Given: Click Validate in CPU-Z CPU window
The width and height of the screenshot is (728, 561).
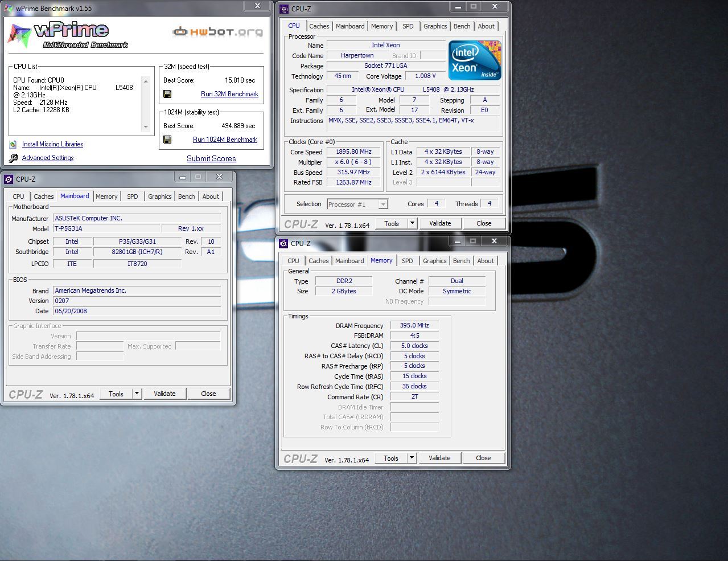Looking at the screenshot, I should [440, 223].
